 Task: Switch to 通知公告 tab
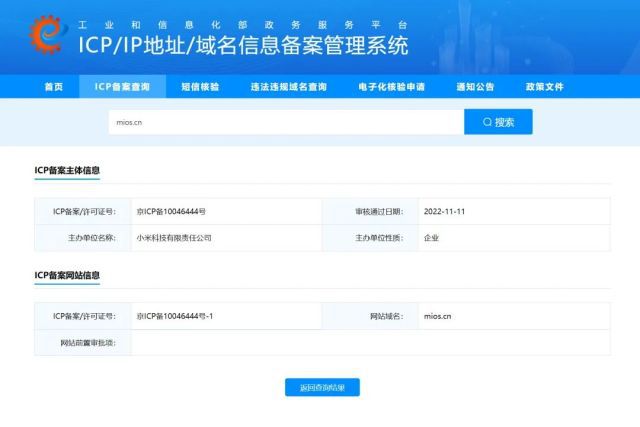[475, 87]
